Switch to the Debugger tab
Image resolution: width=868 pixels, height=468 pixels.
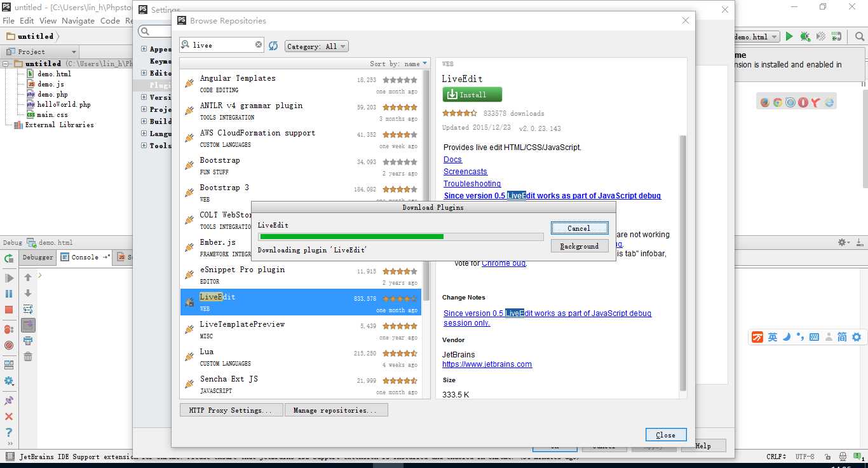coord(37,258)
